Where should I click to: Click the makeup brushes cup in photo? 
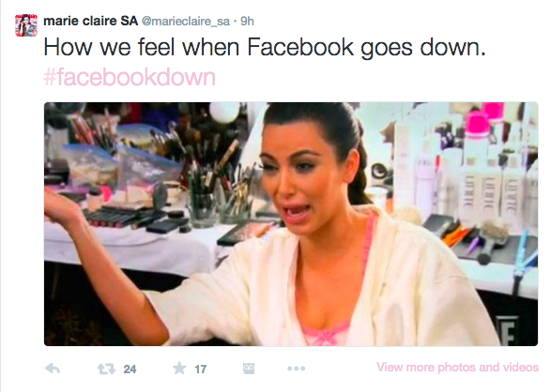tap(203, 206)
